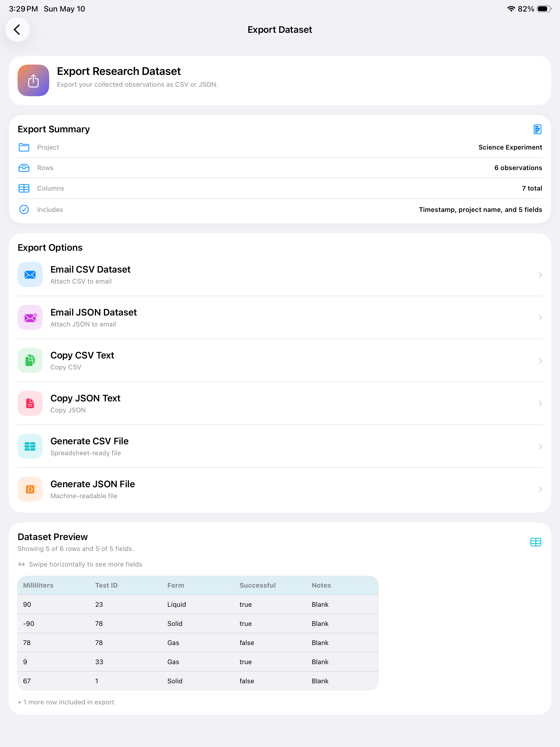Click the horizontal swipe arrows icon
The height and width of the screenshot is (747, 560).
click(x=22, y=564)
